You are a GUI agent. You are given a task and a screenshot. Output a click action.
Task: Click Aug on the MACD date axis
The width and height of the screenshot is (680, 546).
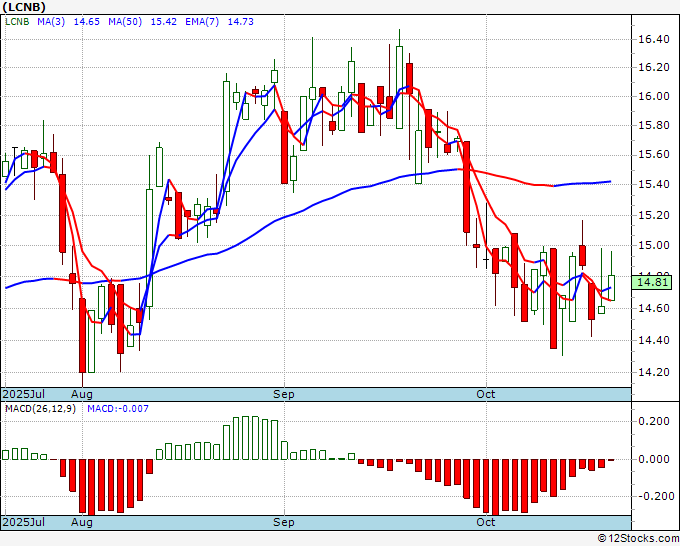(x=82, y=522)
